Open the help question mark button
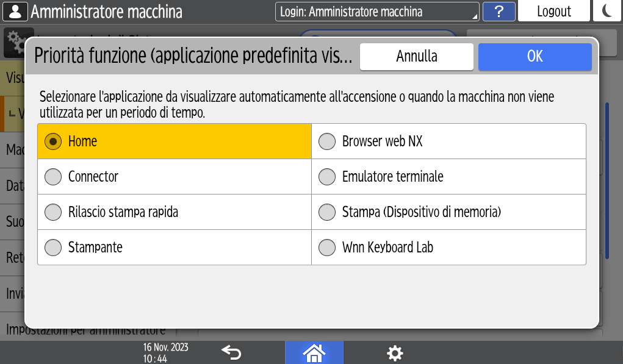The height and width of the screenshot is (364, 623). point(499,11)
